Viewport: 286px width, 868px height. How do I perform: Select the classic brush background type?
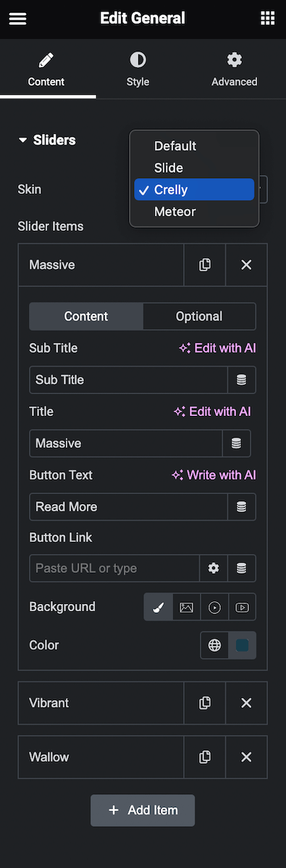coord(159,608)
